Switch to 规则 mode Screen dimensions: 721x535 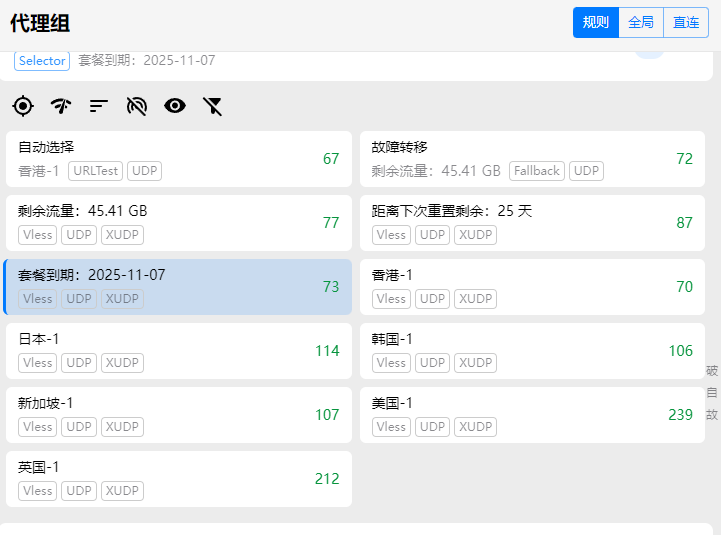595,22
